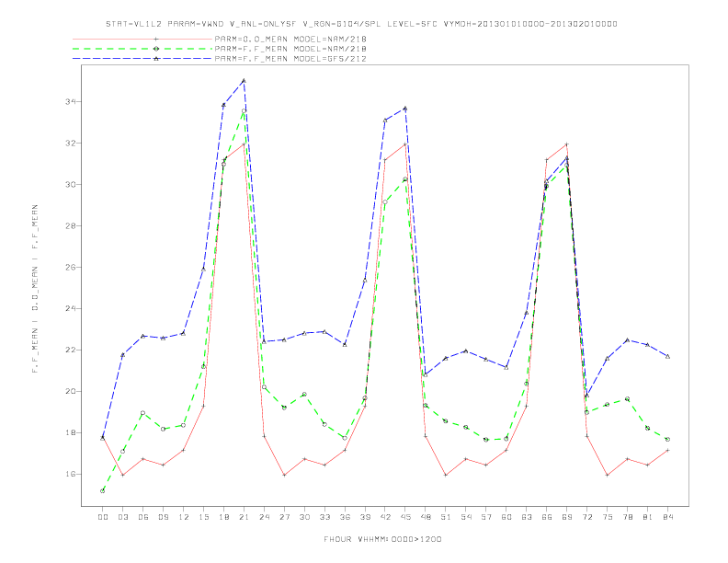Click x-axis tick label 39
This screenshot has height=563, width=728.
point(365,517)
